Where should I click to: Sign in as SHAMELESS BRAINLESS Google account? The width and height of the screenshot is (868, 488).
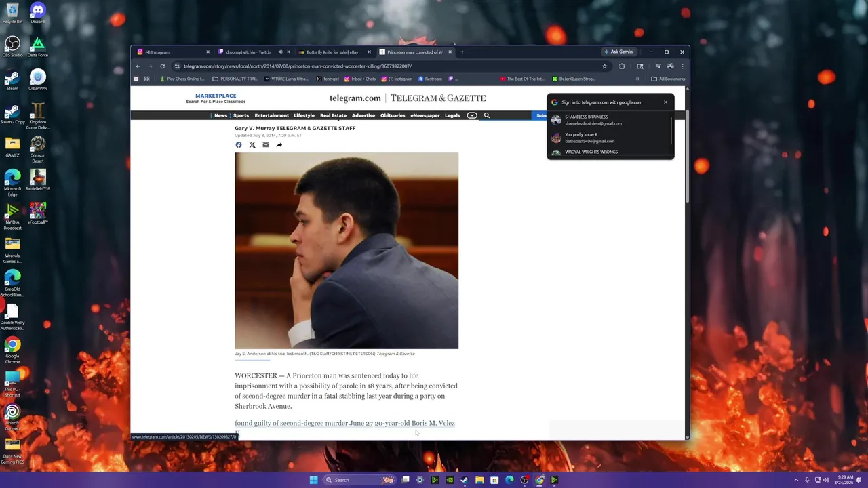609,120
